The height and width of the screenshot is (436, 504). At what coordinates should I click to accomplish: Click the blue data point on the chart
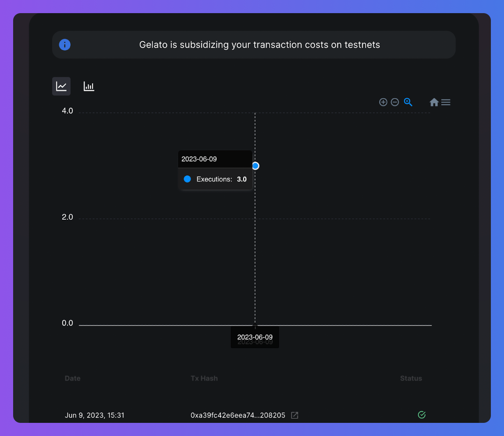[x=255, y=166]
